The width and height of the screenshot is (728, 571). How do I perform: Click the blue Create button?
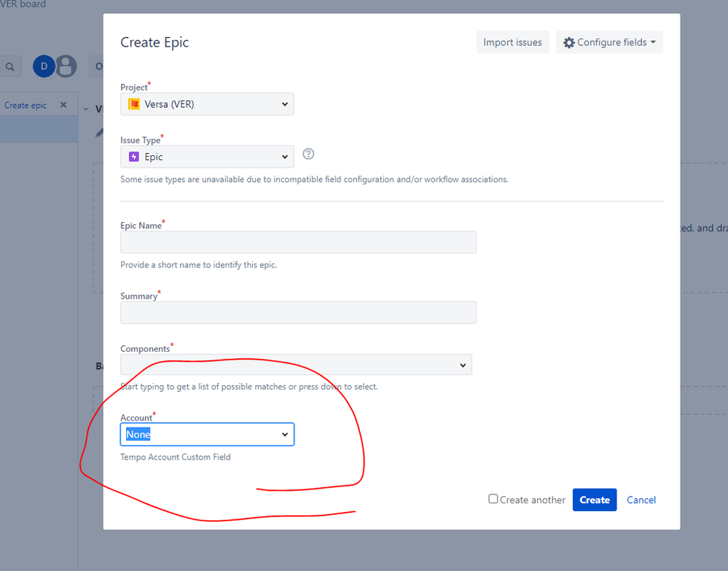pos(595,500)
